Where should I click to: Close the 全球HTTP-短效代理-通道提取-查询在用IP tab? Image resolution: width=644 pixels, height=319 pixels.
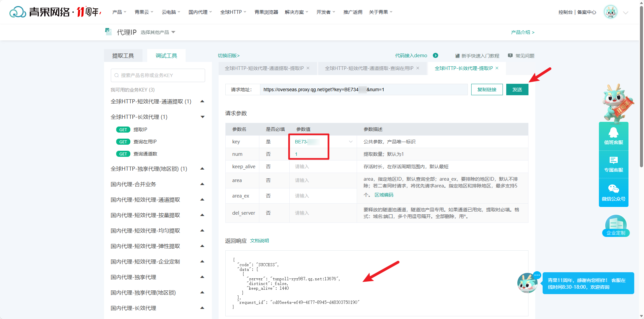(x=418, y=68)
